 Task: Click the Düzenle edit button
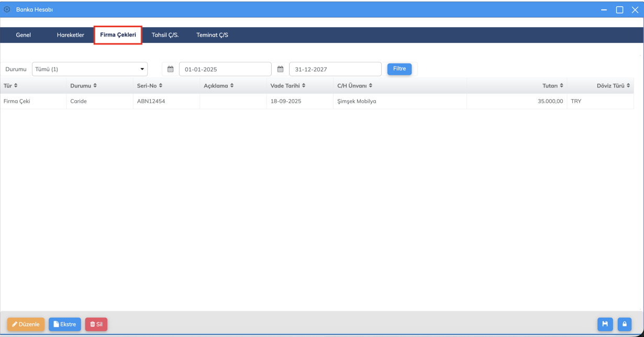tap(26, 324)
